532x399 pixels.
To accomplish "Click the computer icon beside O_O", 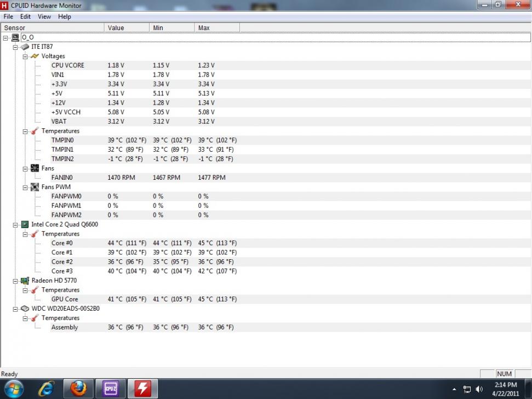I will [15, 38].
